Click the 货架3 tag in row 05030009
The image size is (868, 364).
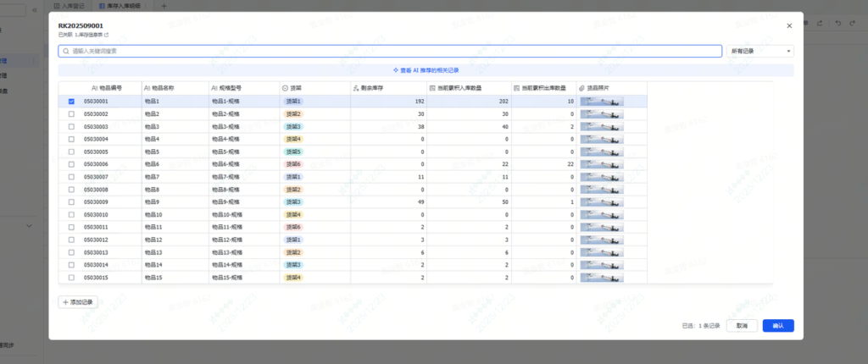point(292,202)
